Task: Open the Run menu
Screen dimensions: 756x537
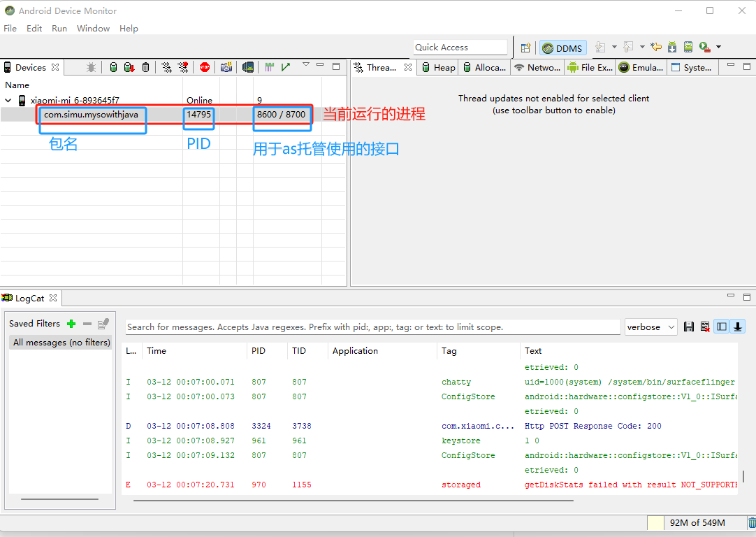Action: pyautogui.click(x=59, y=29)
